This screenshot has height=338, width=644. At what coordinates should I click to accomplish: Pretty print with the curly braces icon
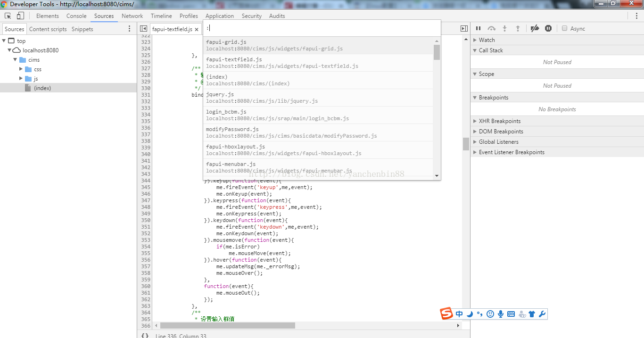pos(145,335)
